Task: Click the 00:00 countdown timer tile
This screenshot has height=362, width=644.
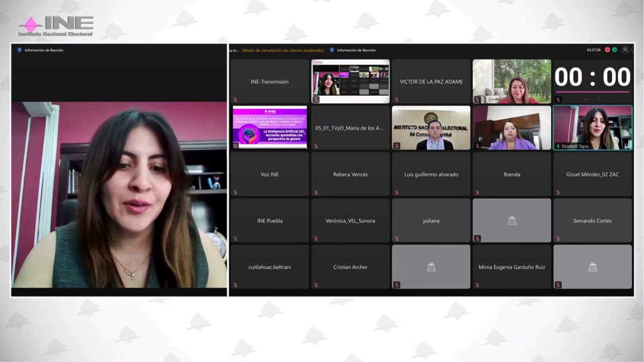Action: click(592, 77)
